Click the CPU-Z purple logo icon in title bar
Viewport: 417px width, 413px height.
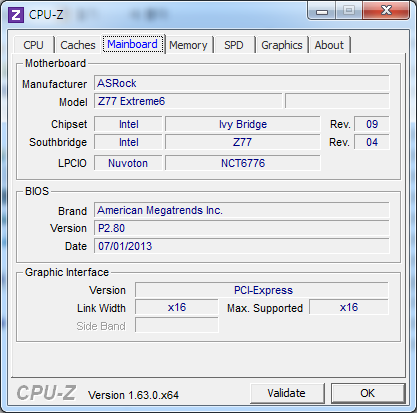[x=16, y=15]
